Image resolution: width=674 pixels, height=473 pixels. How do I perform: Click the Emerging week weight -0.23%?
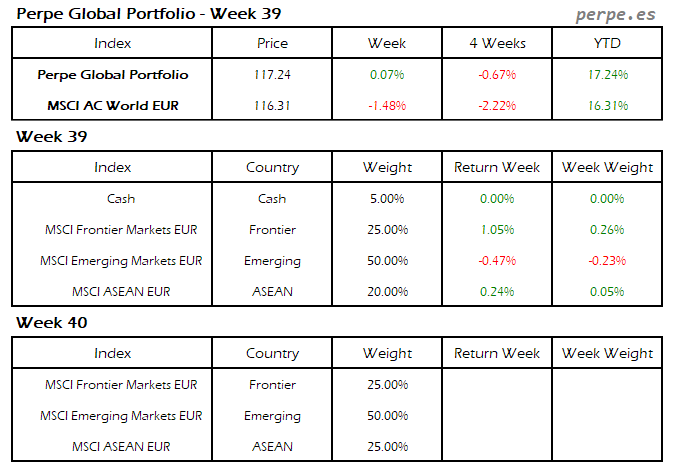(x=608, y=261)
